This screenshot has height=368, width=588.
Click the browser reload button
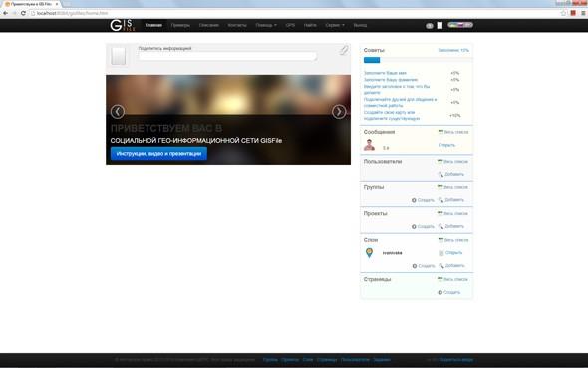point(23,13)
